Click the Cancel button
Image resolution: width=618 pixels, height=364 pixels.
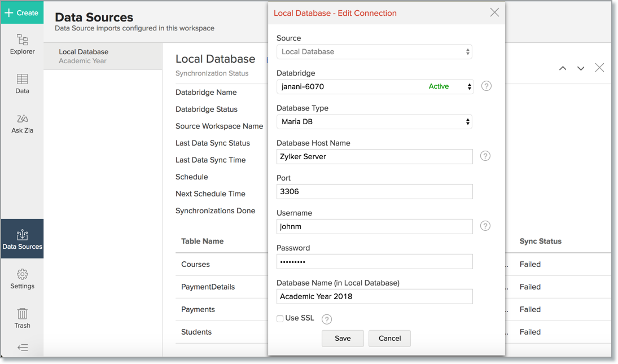click(x=389, y=339)
